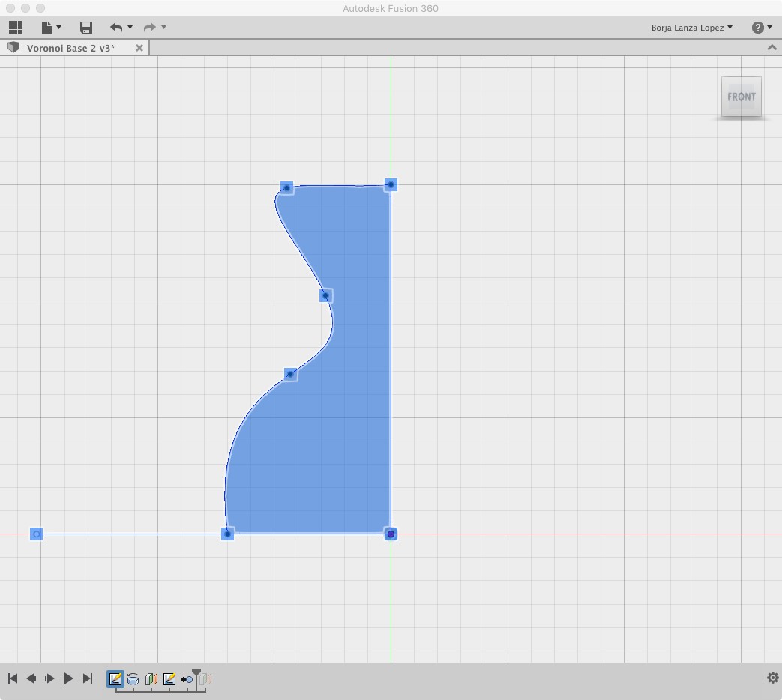Select the Offset Plane feature in timeline

coord(151,679)
